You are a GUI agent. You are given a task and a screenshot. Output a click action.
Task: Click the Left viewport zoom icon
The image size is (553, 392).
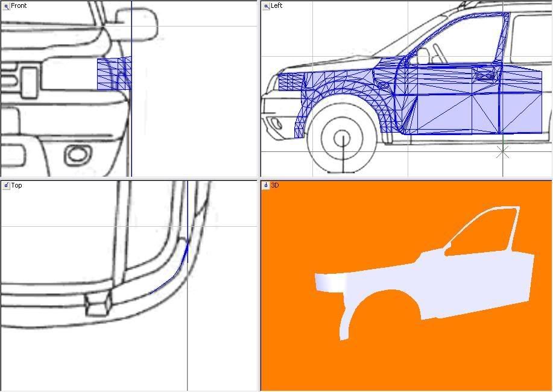(266, 5)
